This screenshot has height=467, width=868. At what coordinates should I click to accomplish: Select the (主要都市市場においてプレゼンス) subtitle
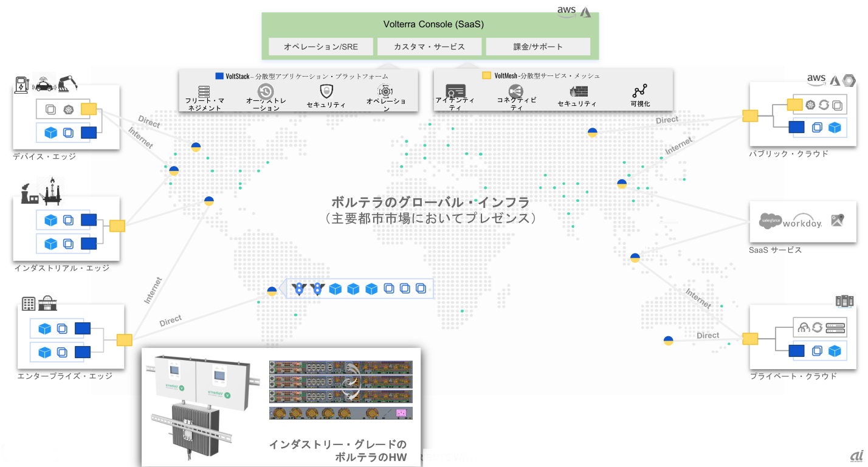click(x=430, y=218)
